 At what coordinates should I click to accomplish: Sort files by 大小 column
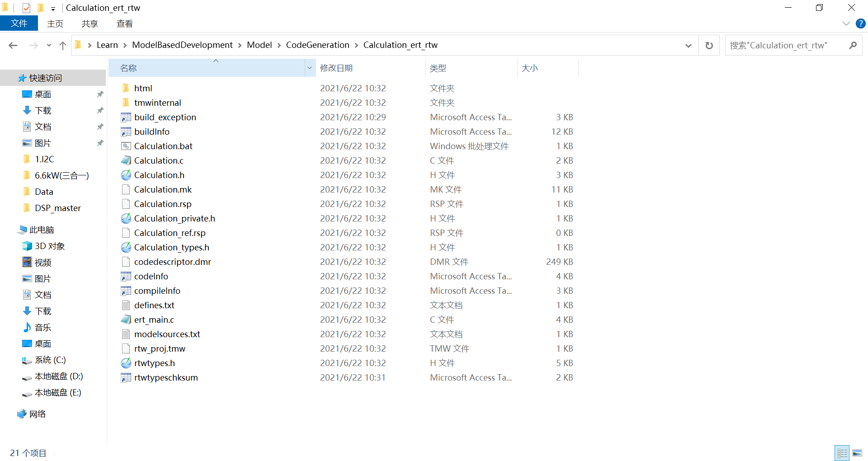[x=548, y=68]
